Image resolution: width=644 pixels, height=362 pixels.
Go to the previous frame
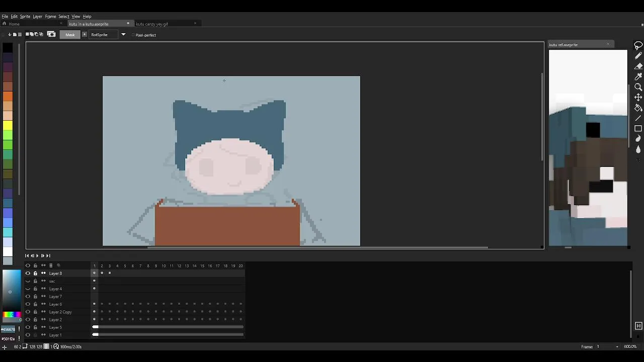(32, 256)
